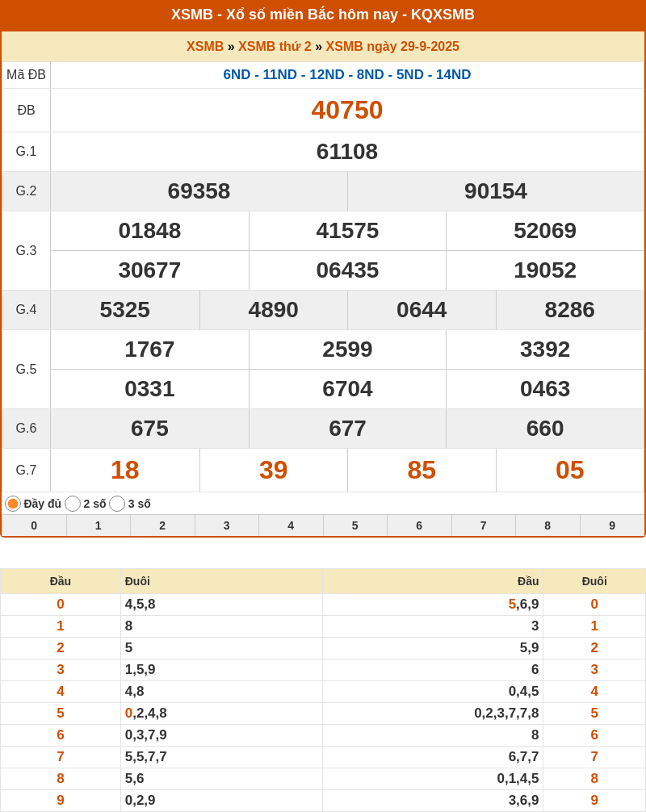Click the G.1 prize number 61108
The height and width of the screenshot is (812, 646).
(x=347, y=151)
